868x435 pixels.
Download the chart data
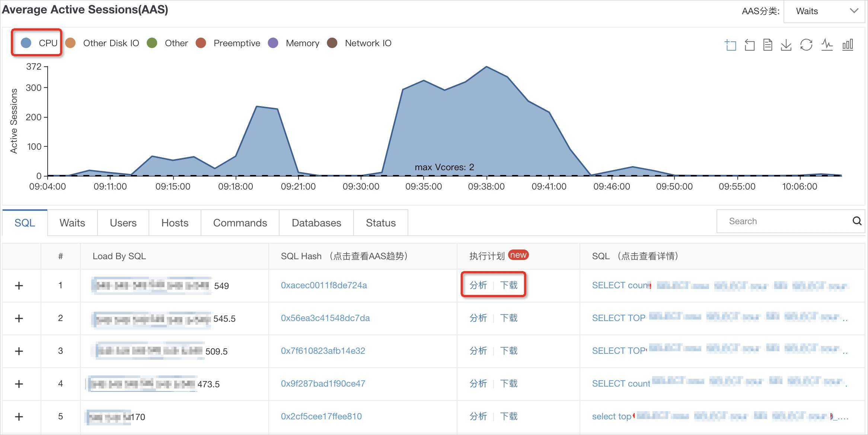(786, 44)
